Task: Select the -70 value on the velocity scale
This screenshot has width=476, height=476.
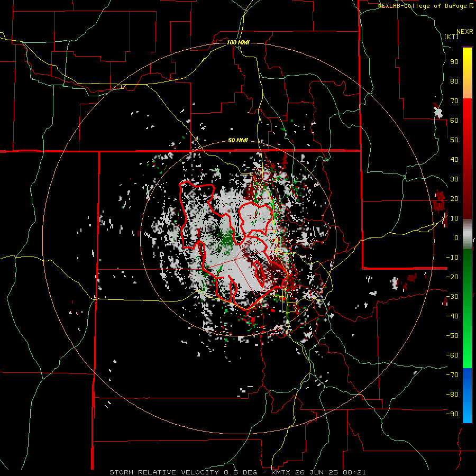Action: coord(452,375)
